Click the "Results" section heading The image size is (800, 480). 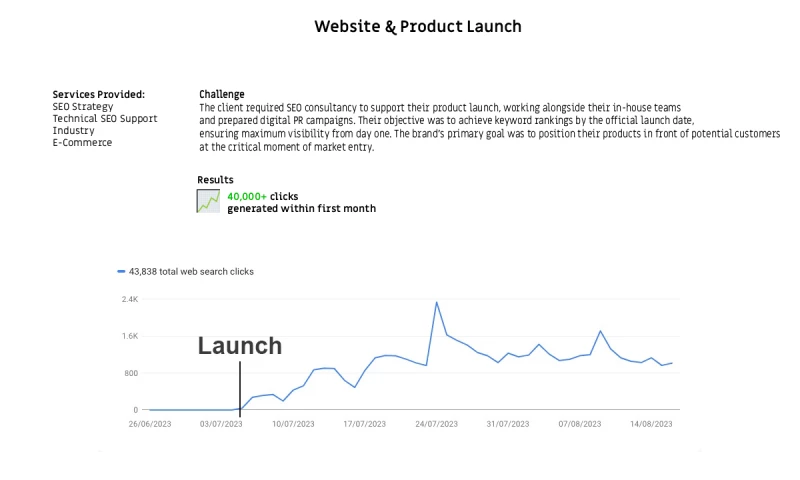[x=215, y=180]
